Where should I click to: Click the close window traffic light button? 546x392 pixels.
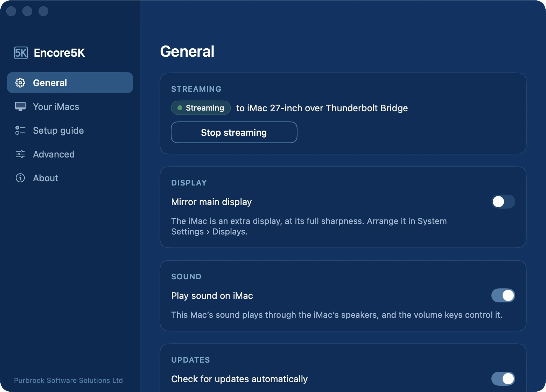(x=11, y=11)
